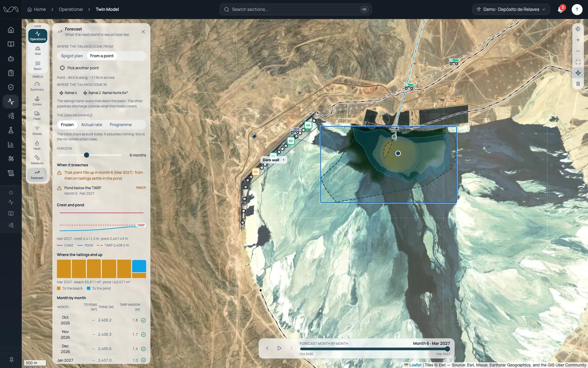Open Leaflet attribution link

tap(415, 365)
